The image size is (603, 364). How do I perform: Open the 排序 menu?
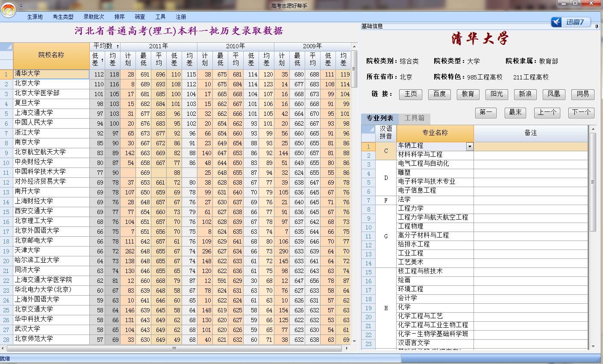(x=120, y=17)
